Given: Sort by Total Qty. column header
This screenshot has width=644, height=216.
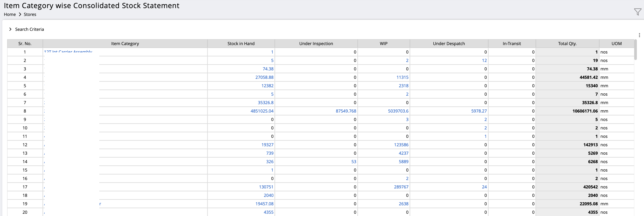Looking at the screenshot, I should coord(567,43).
